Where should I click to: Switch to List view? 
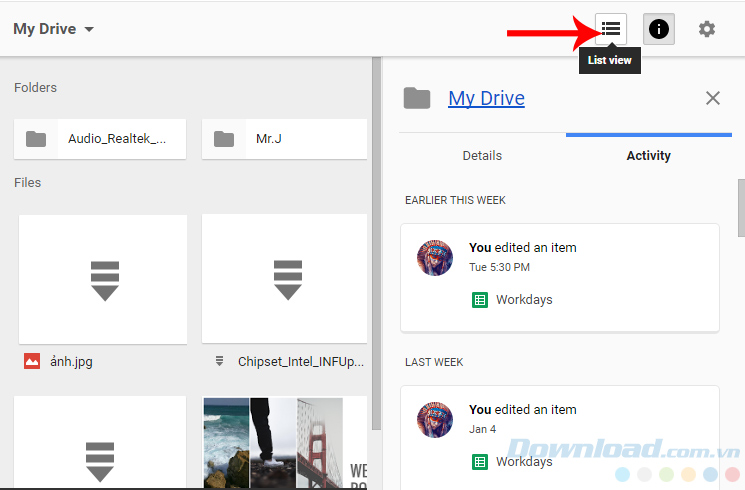pyautogui.click(x=611, y=29)
